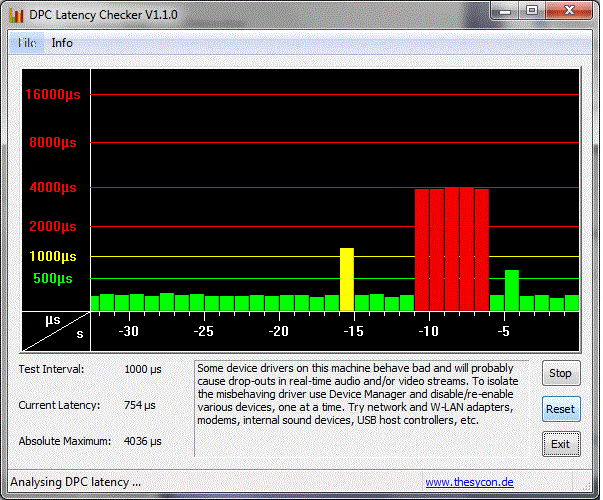
Task: Open the www.thesycon.de link
Action: (470, 482)
